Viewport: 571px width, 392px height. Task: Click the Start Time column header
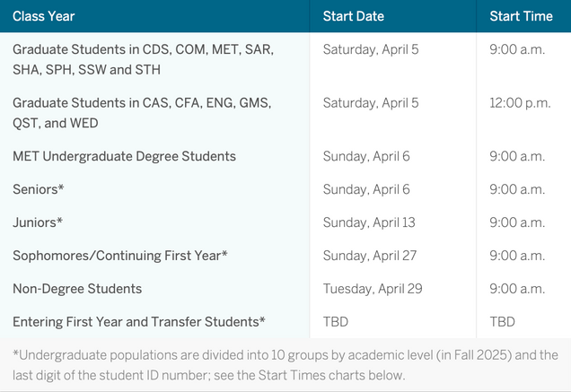520,16
